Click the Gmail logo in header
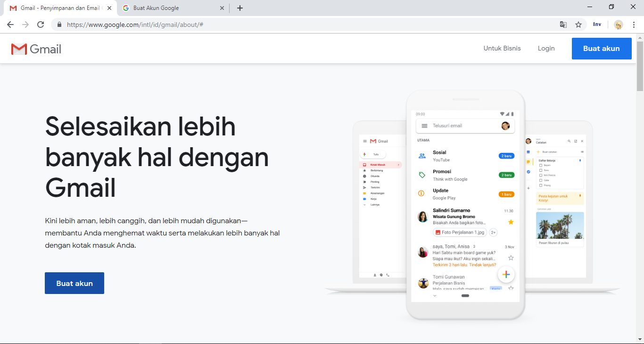This screenshot has height=344, width=644. coord(36,49)
